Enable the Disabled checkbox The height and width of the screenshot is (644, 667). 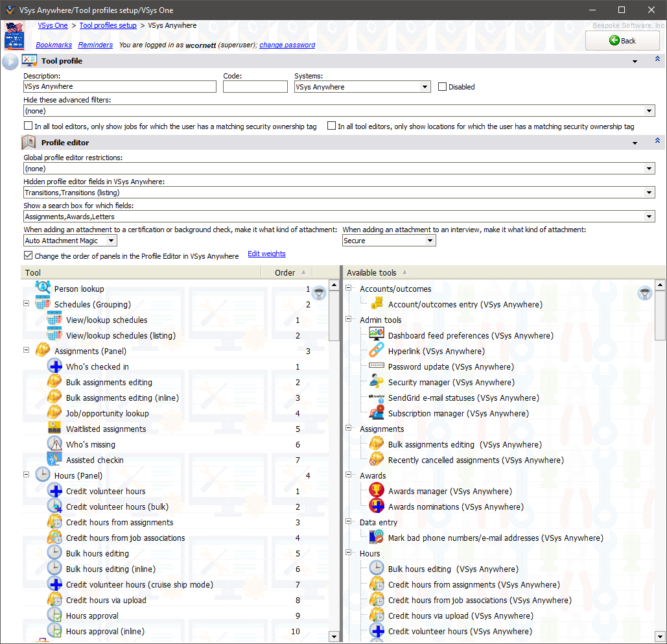[443, 87]
